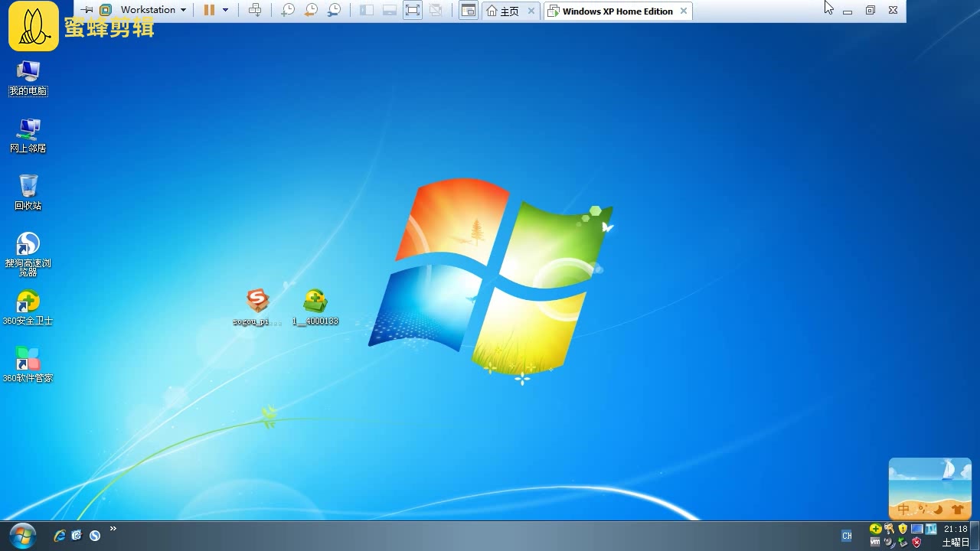Screen dimensions: 980x551
Task: Open the vm VMware Tools tray icon
Action: coord(875,542)
